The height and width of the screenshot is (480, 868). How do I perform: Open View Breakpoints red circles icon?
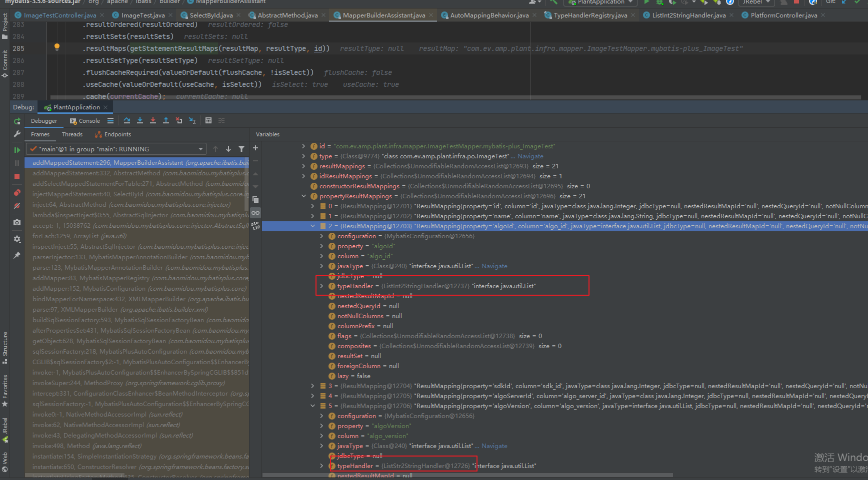pyautogui.click(x=17, y=193)
